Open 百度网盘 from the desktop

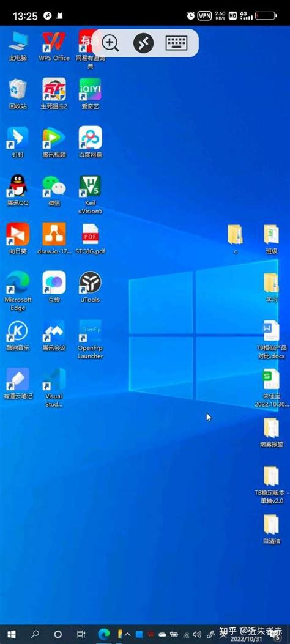tap(90, 142)
